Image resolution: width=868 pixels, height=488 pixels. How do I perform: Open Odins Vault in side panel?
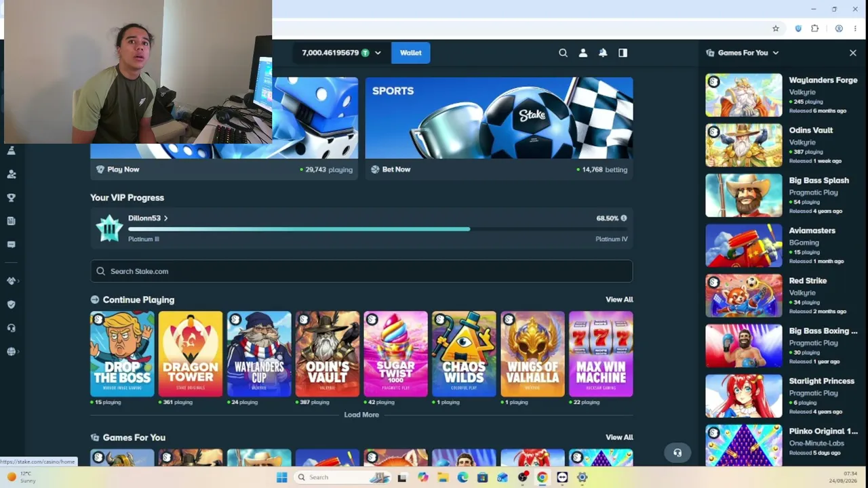pyautogui.click(x=781, y=145)
